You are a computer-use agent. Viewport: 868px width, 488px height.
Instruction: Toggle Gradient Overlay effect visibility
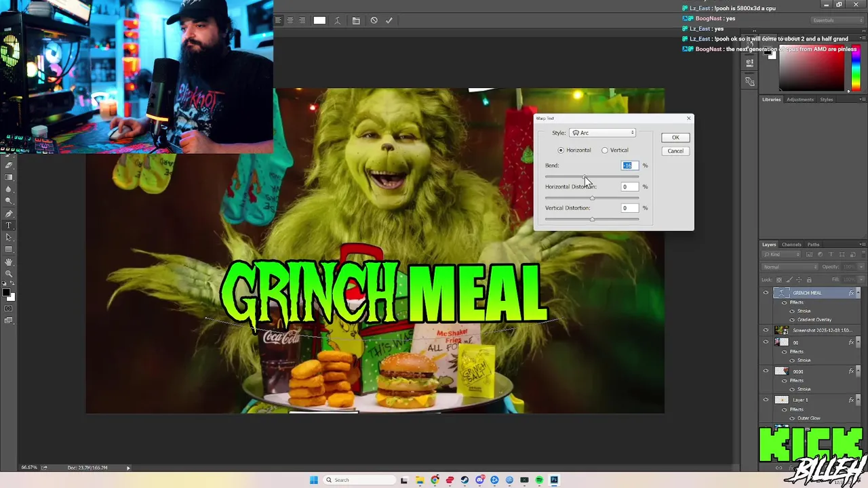pos(791,319)
